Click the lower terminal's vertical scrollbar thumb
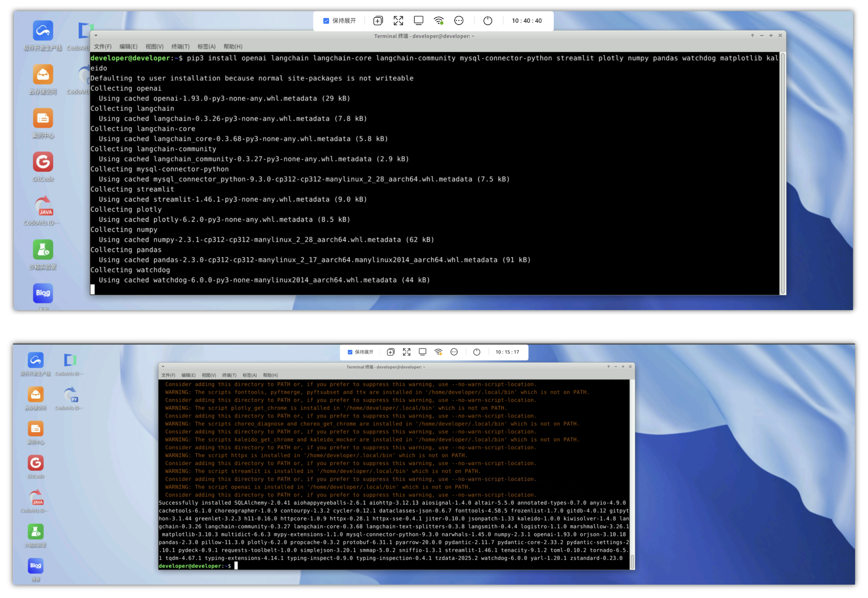 632,562
